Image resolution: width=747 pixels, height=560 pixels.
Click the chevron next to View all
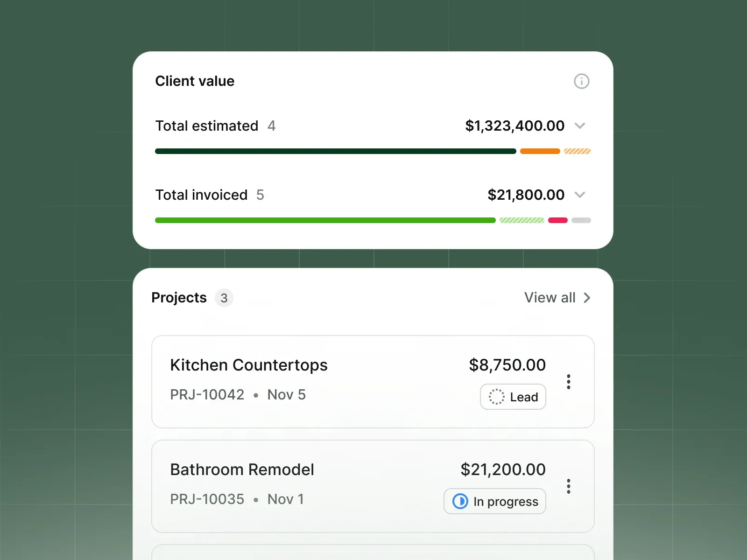pos(587,297)
